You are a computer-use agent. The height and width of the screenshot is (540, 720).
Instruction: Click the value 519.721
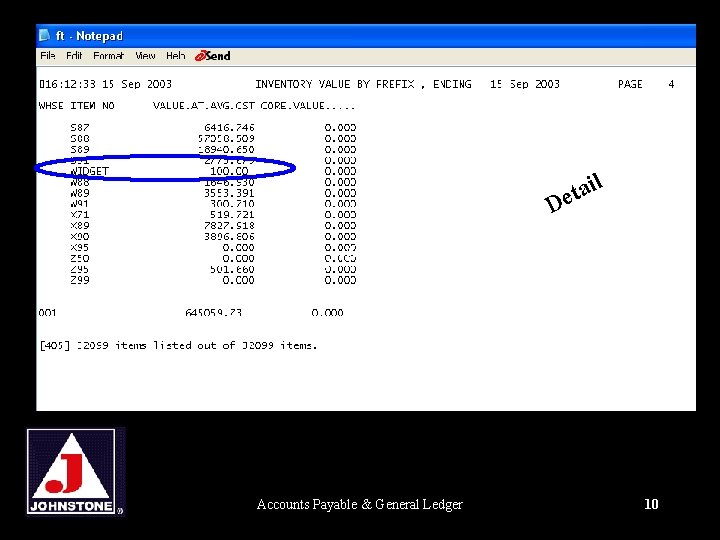coord(232,214)
